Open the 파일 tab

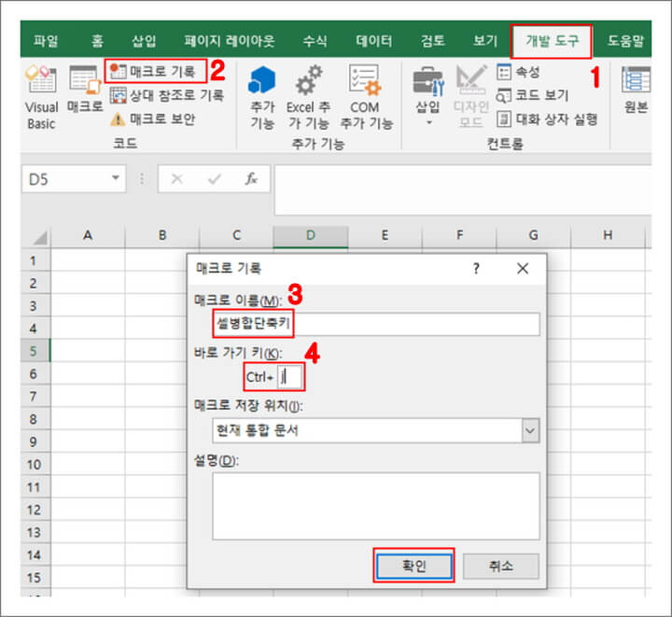pyautogui.click(x=46, y=41)
